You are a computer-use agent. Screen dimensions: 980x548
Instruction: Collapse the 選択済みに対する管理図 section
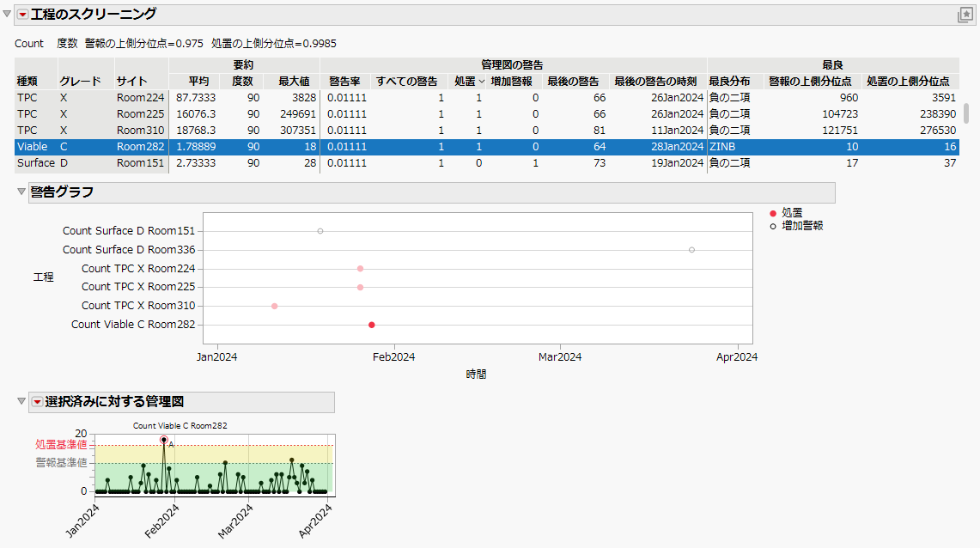coord(21,401)
